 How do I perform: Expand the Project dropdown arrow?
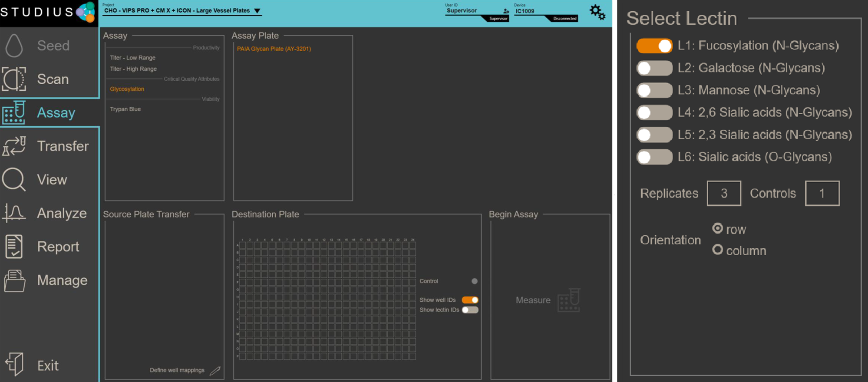tap(257, 11)
